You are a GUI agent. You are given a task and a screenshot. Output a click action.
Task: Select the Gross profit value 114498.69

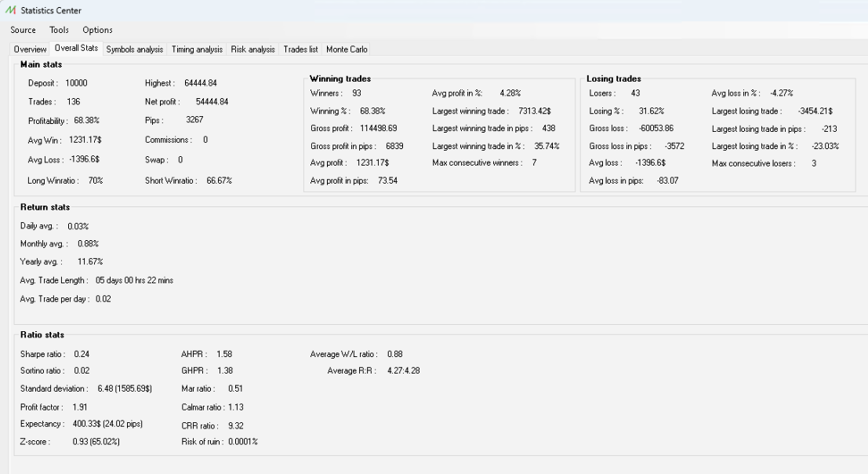[x=378, y=128]
